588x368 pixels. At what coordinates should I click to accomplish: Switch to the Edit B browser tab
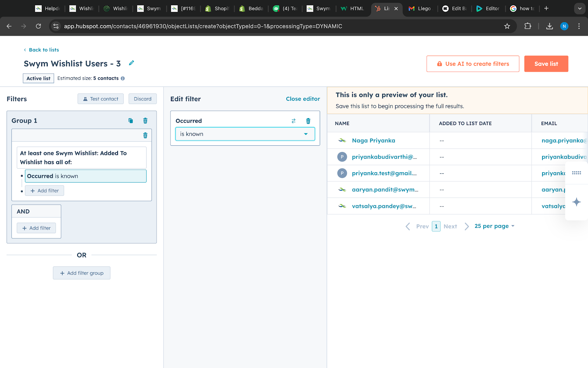click(454, 8)
